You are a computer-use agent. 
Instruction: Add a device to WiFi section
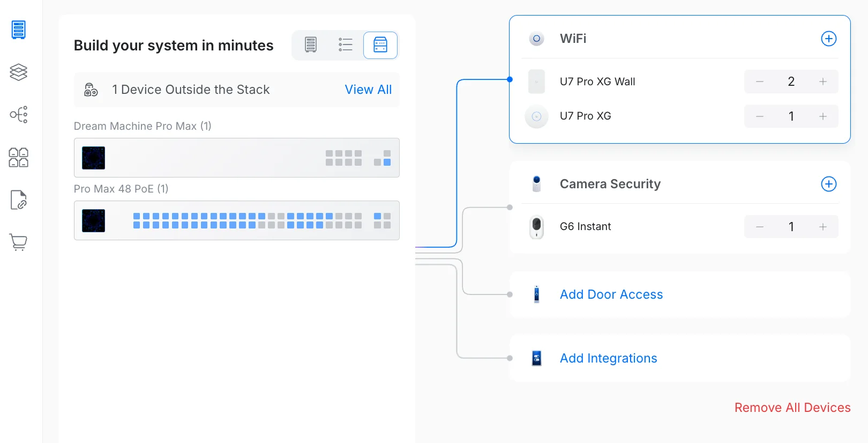click(828, 39)
